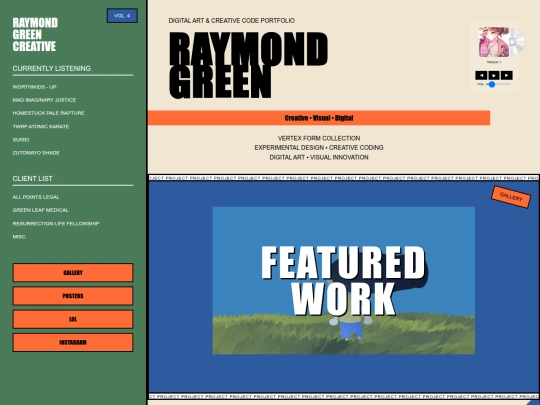Click DIGITAL ART • VISUAL INNOVATION line
The width and height of the screenshot is (540, 405).
pos(319,157)
